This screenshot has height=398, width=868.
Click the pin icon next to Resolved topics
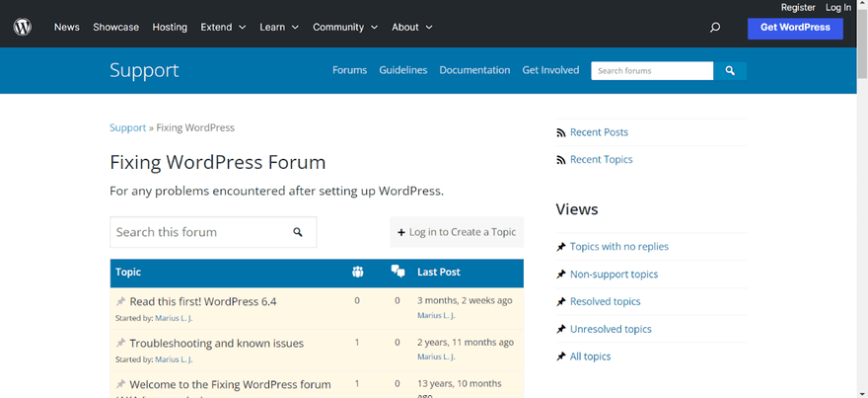click(561, 301)
